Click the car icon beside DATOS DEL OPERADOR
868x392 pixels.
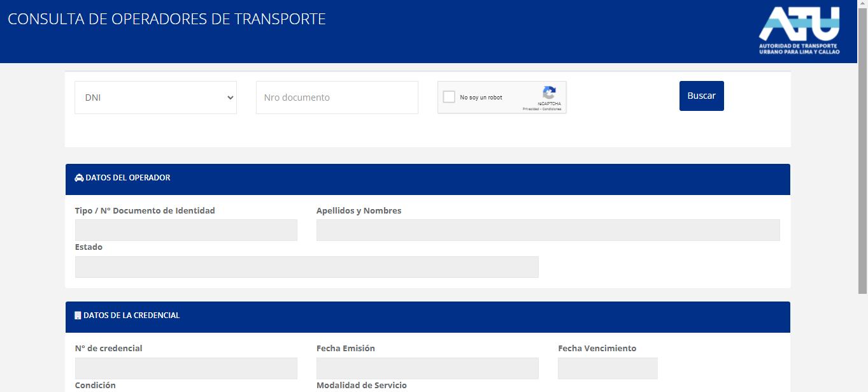(78, 177)
